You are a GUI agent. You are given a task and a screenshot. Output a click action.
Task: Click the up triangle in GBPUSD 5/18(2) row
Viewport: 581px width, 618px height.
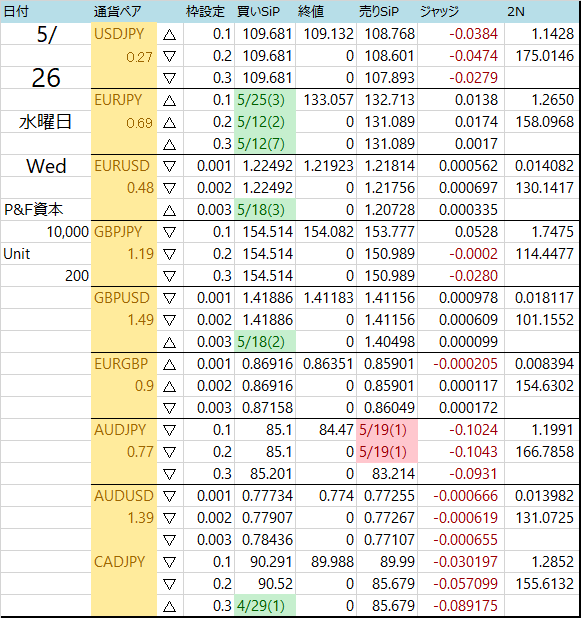point(169,343)
